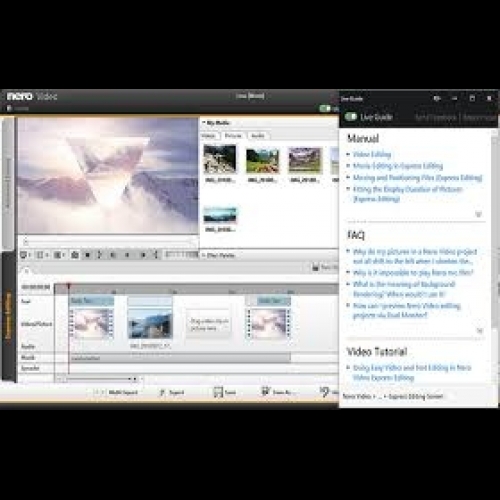Viewport: 500px width, 500px height.
Task: Click the timeline zoom slider
Action: pyautogui.click(x=100, y=379)
